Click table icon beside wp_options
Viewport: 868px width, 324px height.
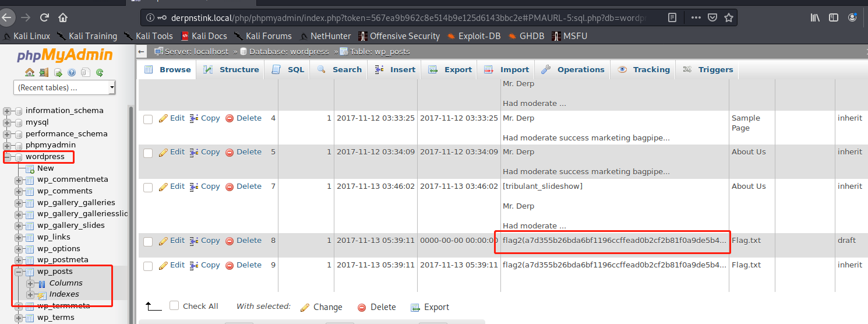30,249
